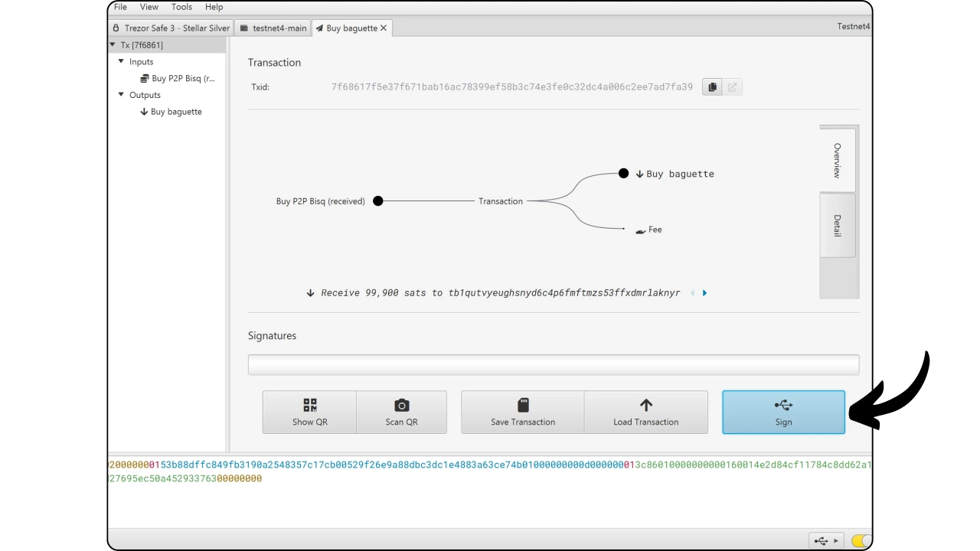Toggle the yellow server connection switch
The width and height of the screenshot is (980, 551).
coord(861,541)
